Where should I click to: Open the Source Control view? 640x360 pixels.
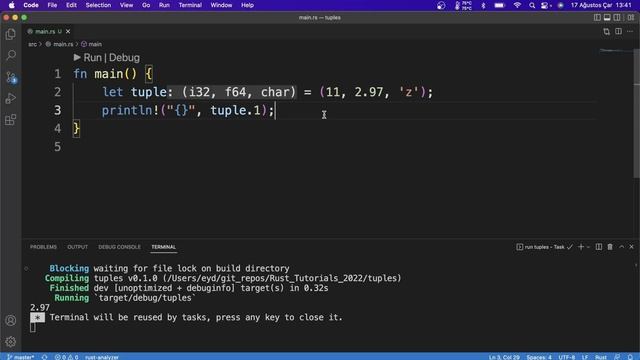pyautogui.click(x=11, y=77)
